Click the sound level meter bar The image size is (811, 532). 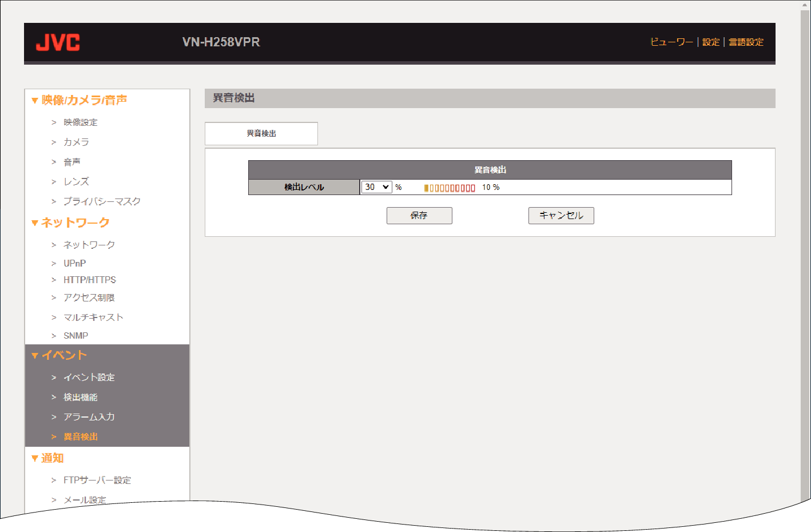click(x=450, y=188)
